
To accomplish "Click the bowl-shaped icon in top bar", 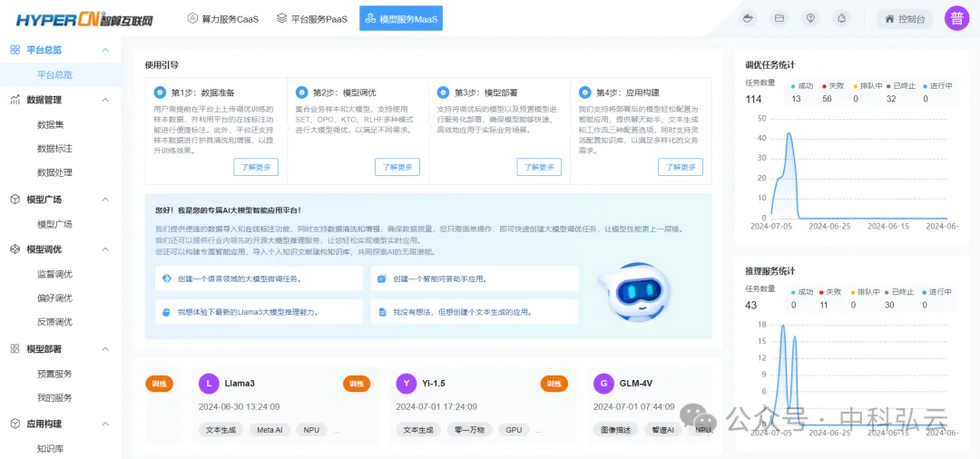I will point(748,18).
